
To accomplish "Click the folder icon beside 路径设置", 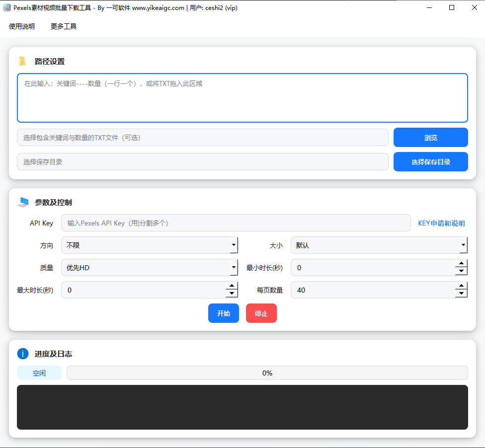I will pos(22,61).
